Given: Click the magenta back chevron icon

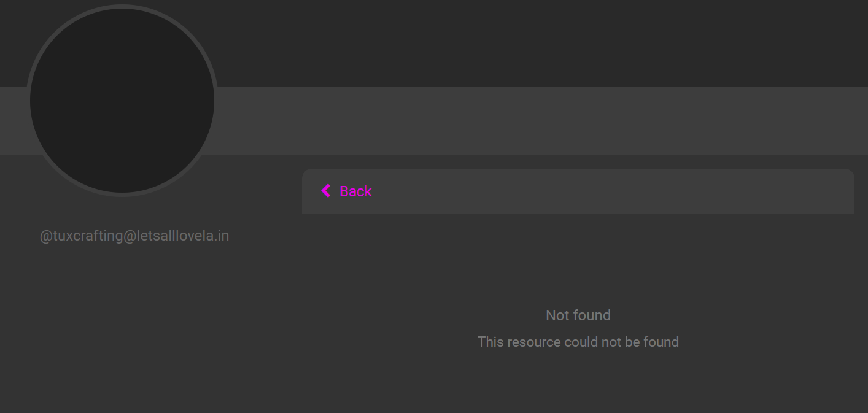Looking at the screenshot, I should [326, 191].
